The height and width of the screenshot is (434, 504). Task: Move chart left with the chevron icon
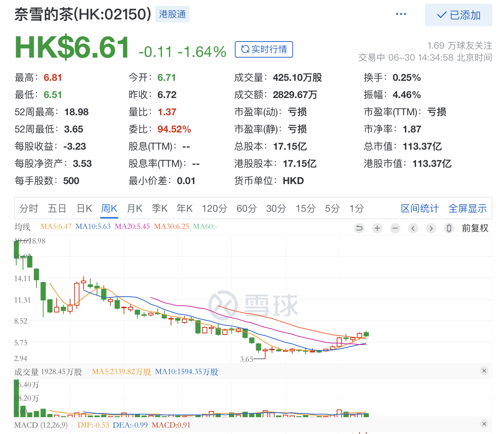413,228
